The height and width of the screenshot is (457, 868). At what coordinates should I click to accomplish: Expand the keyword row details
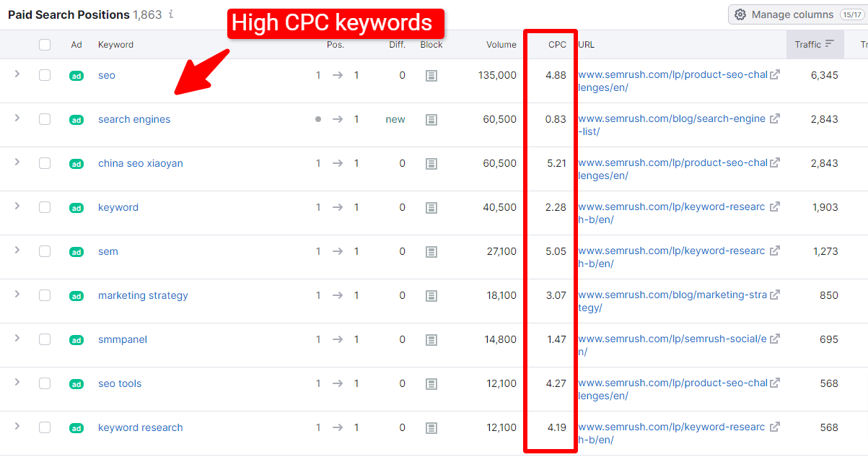pos(17,206)
